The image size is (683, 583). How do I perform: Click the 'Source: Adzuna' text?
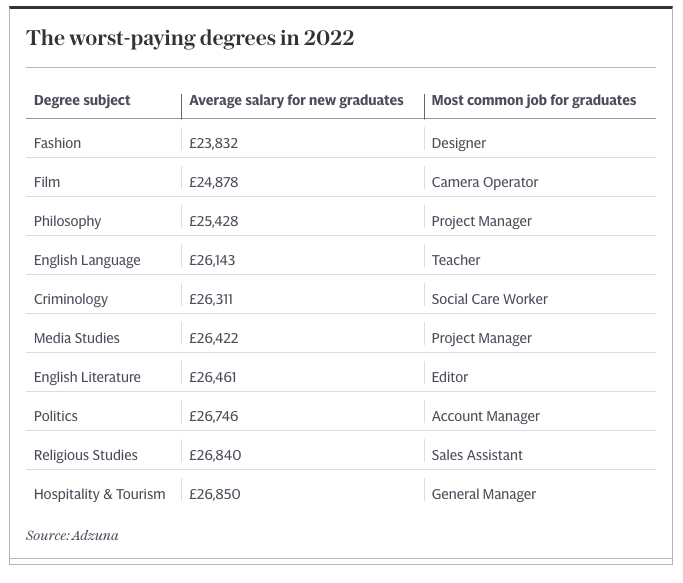(x=72, y=536)
